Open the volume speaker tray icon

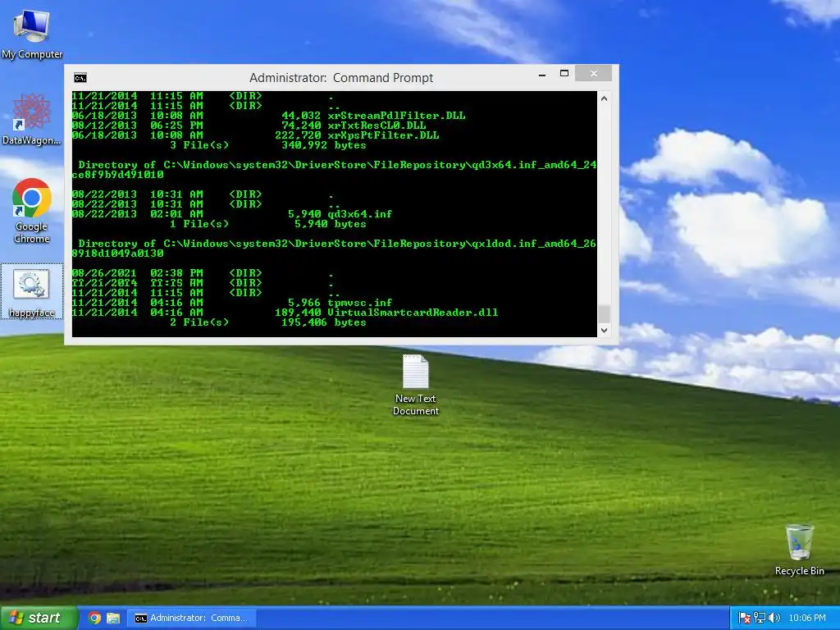pyautogui.click(x=774, y=619)
